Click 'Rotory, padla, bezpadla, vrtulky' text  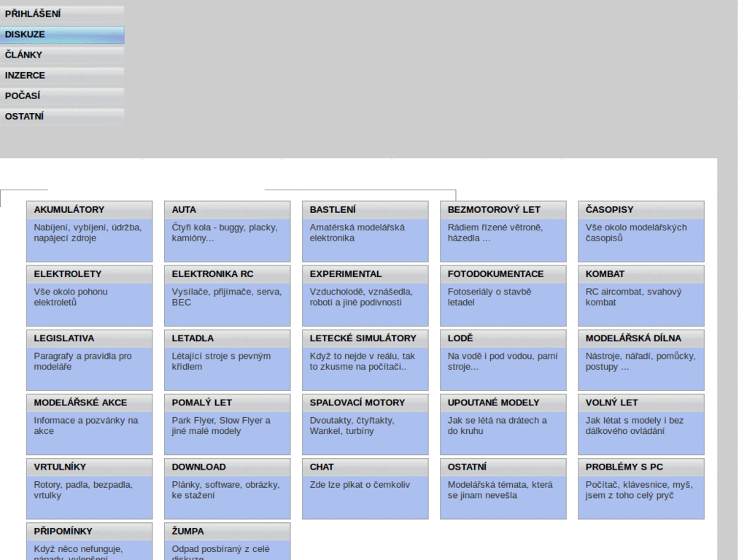pyautogui.click(x=83, y=489)
